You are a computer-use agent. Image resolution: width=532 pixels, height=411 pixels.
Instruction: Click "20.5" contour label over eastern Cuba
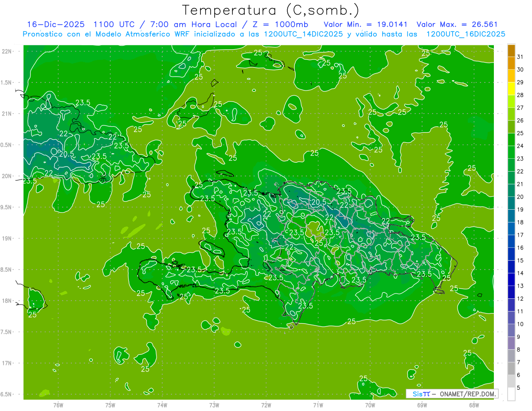[66, 153]
